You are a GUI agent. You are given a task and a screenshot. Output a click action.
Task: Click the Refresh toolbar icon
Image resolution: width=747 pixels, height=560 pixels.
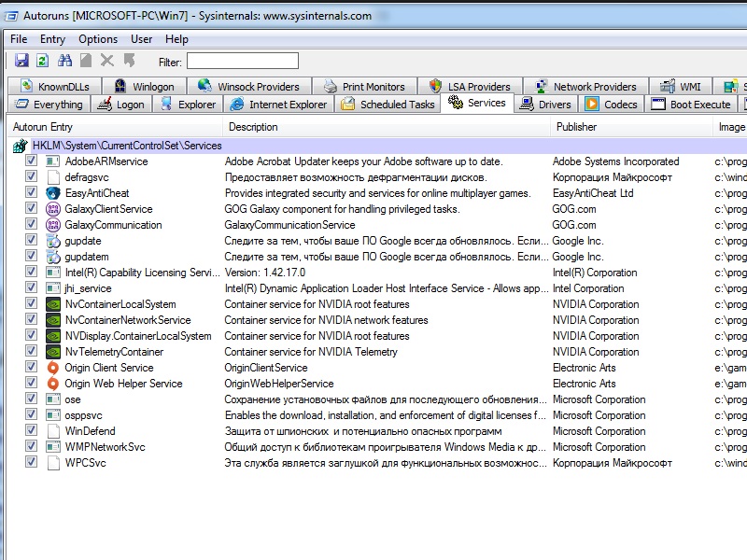coord(42,61)
